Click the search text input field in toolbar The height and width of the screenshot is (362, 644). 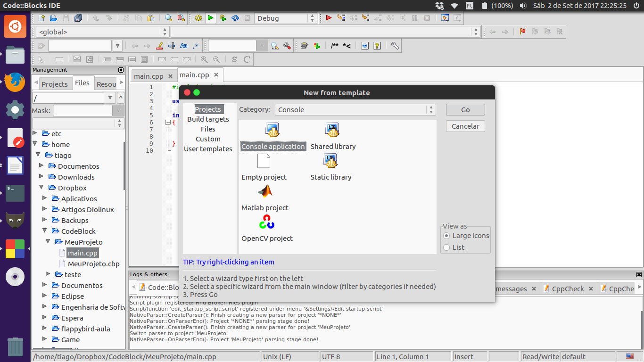80,46
